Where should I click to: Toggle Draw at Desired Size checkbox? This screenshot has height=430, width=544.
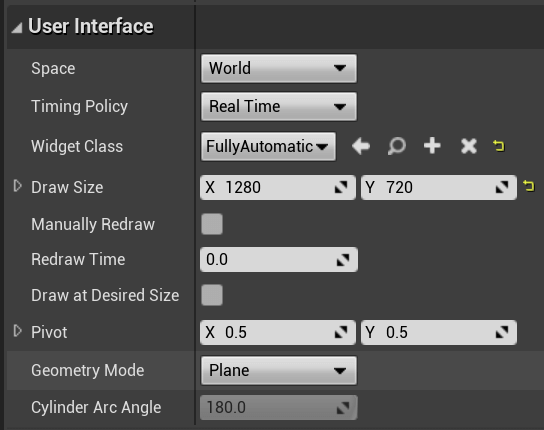(212, 295)
